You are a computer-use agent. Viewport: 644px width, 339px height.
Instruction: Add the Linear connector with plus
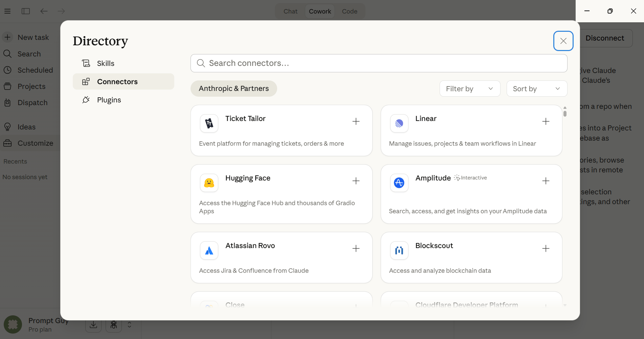pyautogui.click(x=546, y=121)
